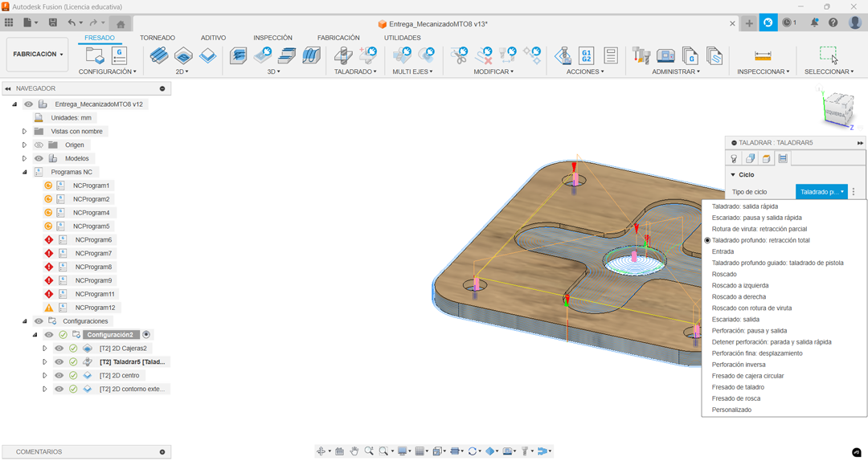The height and width of the screenshot is (461, 868).
Task: Select the 2D face milling icon
Action: point(207,55)
